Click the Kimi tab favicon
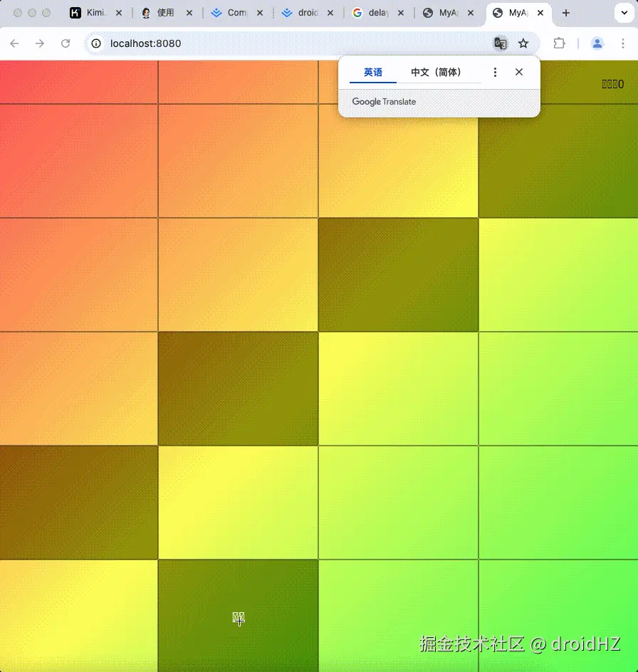 (75, 13)
